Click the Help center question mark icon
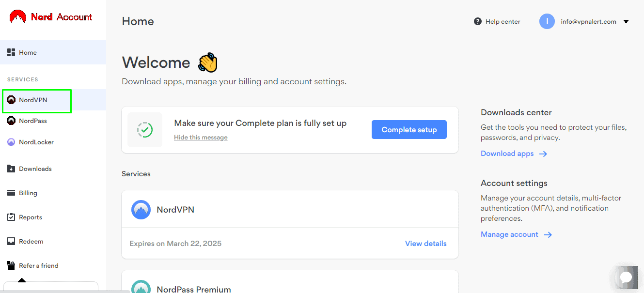The width and height of the screenshot is (644, 293). pyautogui.click(x=478, y=21)
